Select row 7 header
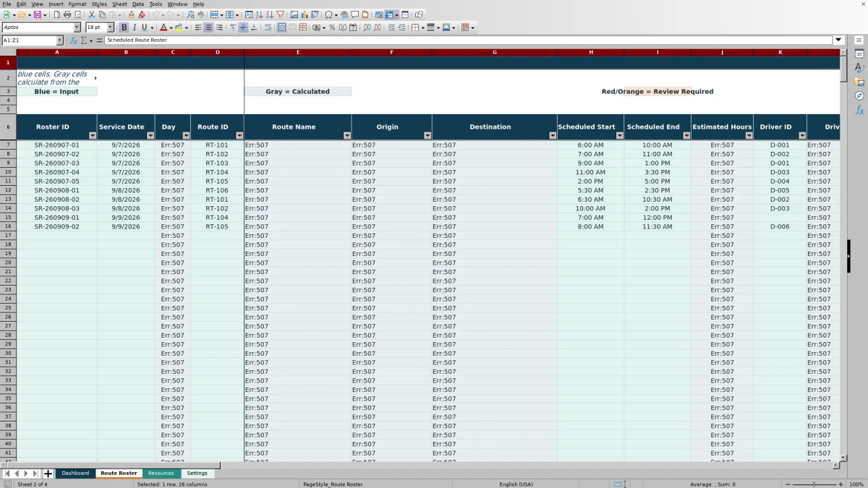Screen dimensions: 868x488 [x=8, y=145]
